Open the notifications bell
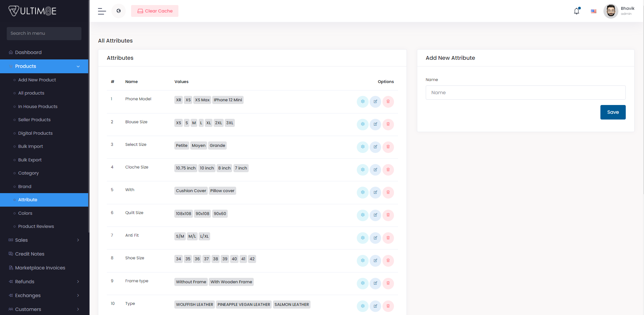This screenshot has width=644, height=315. coord(576,11)
